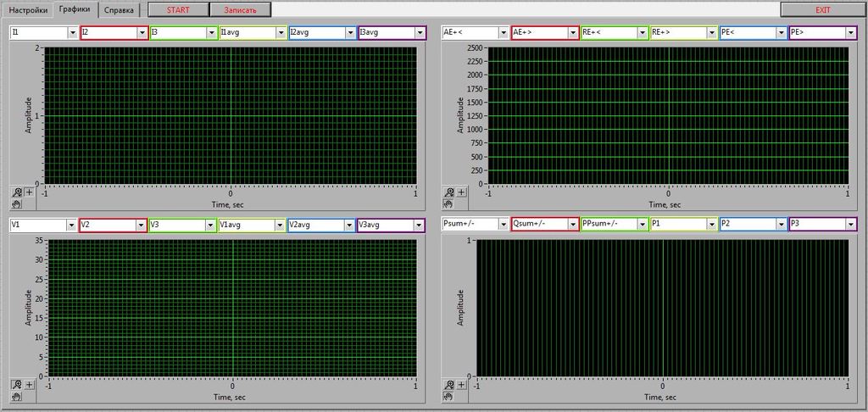Viewport: 868px width, 412px height.
Task: Open the I3 channel dropdown
Action: pos(183,33)
